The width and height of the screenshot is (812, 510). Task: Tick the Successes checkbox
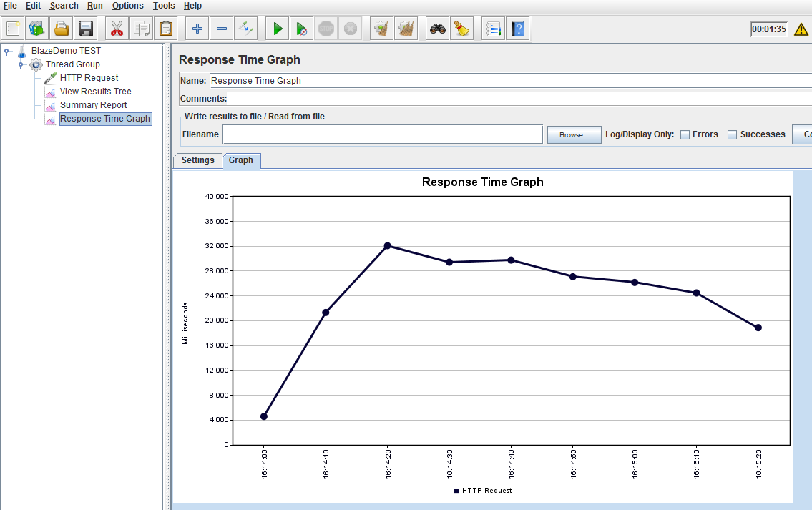click(732, 134)
